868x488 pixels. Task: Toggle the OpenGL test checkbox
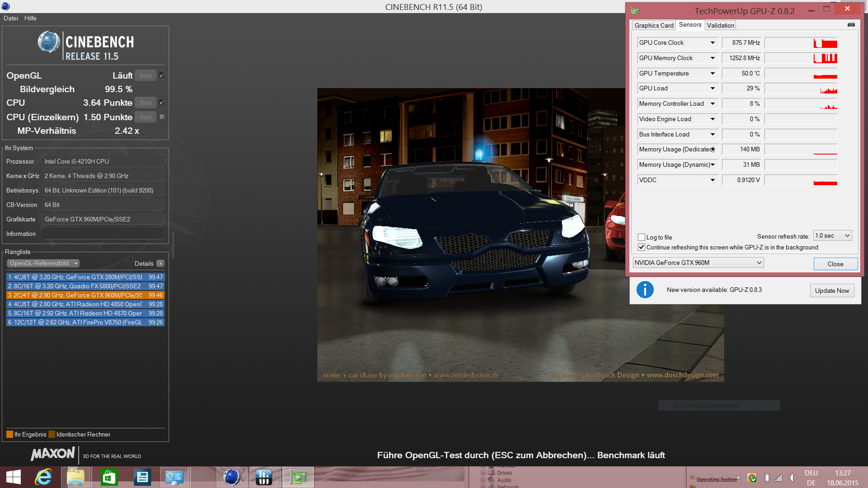coord(162,75)
